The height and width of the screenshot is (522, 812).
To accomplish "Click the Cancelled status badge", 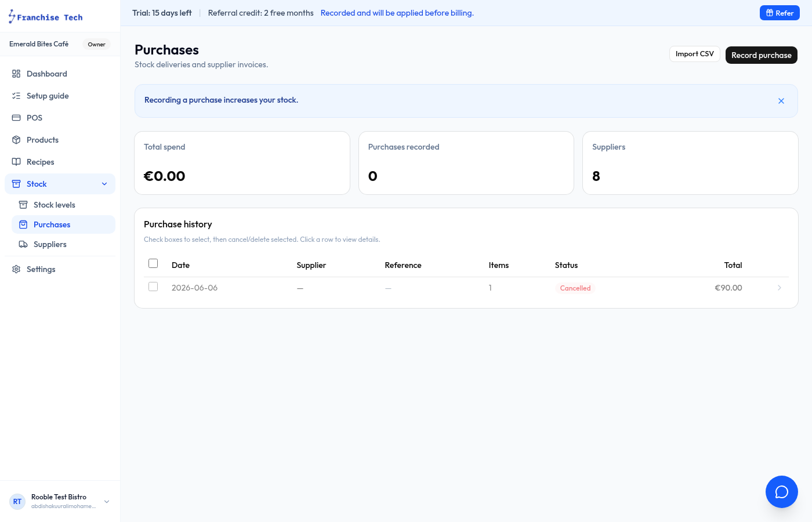I will (x=575, y=288).
